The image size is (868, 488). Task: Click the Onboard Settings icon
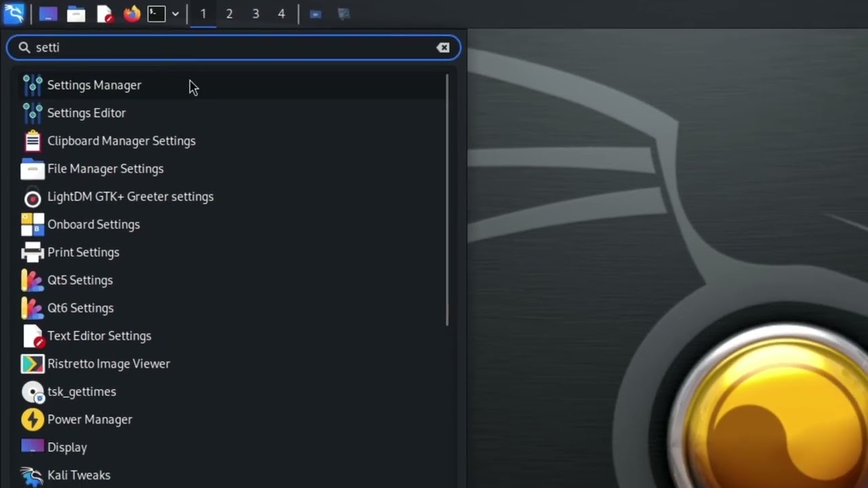33,224
